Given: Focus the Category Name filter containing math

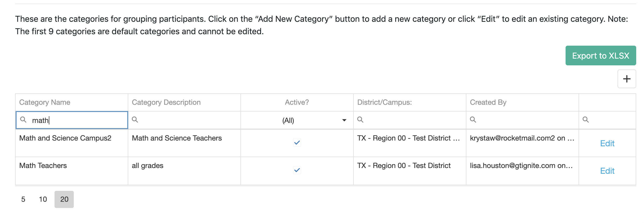Looking at the screenshot, I should pos(78,120).
